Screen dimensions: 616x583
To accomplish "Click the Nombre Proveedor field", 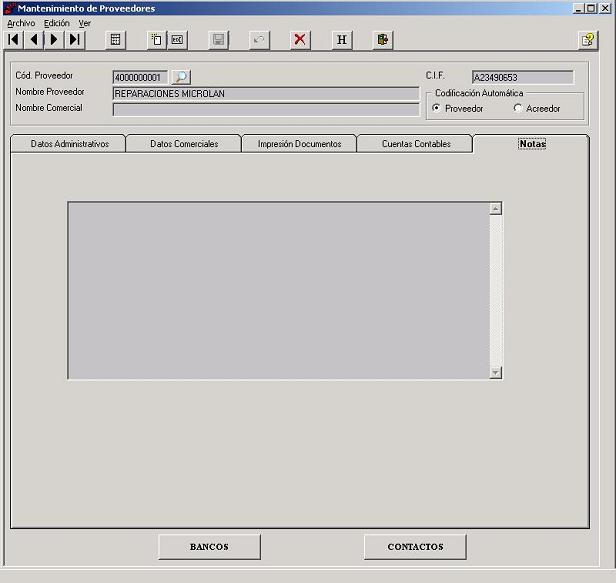I will tap(266, 94).
